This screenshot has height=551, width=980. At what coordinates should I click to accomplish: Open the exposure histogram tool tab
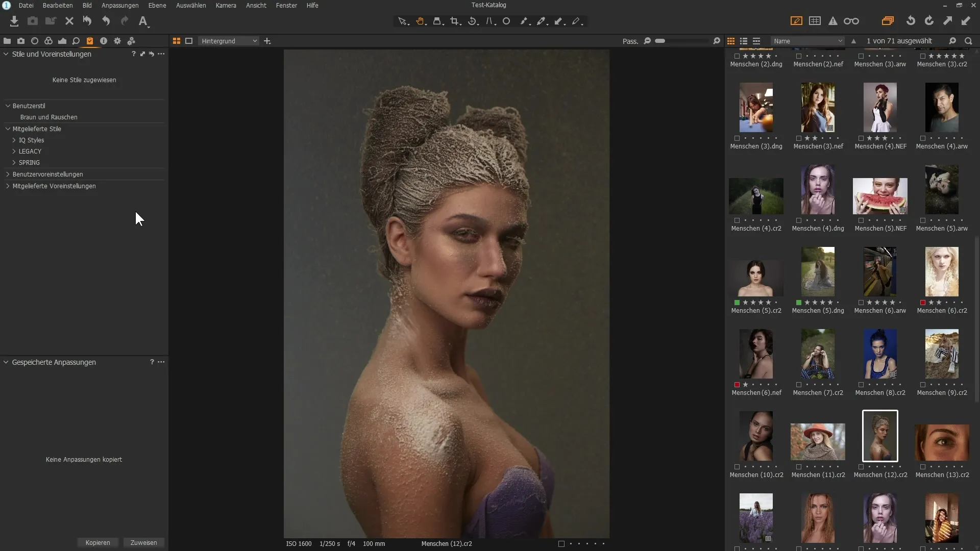click(62, 41)
